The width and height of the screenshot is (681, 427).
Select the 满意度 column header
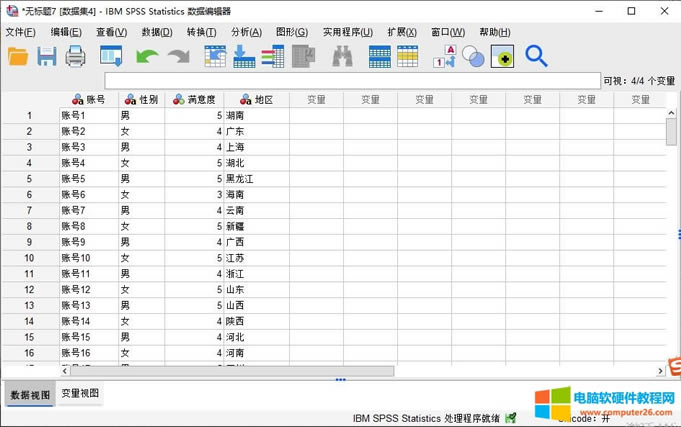click(x=194, y=100)
